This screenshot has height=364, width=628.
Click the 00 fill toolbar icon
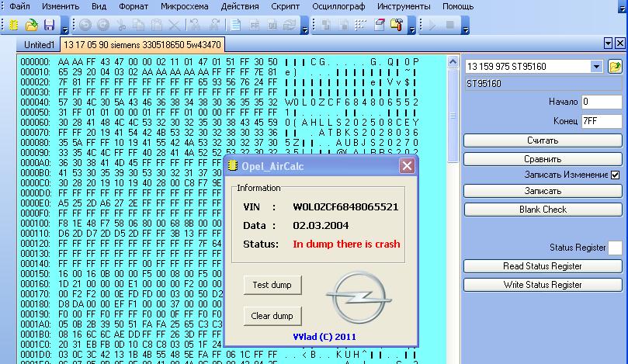272,25
